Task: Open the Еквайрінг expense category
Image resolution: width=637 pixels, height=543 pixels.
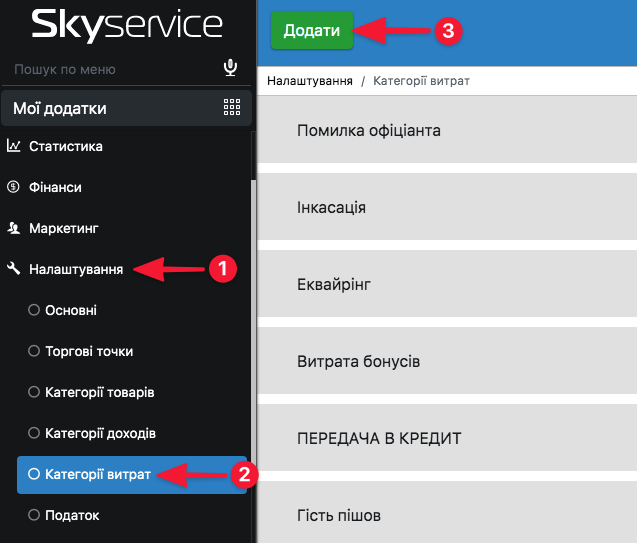Action: point(446,285)
